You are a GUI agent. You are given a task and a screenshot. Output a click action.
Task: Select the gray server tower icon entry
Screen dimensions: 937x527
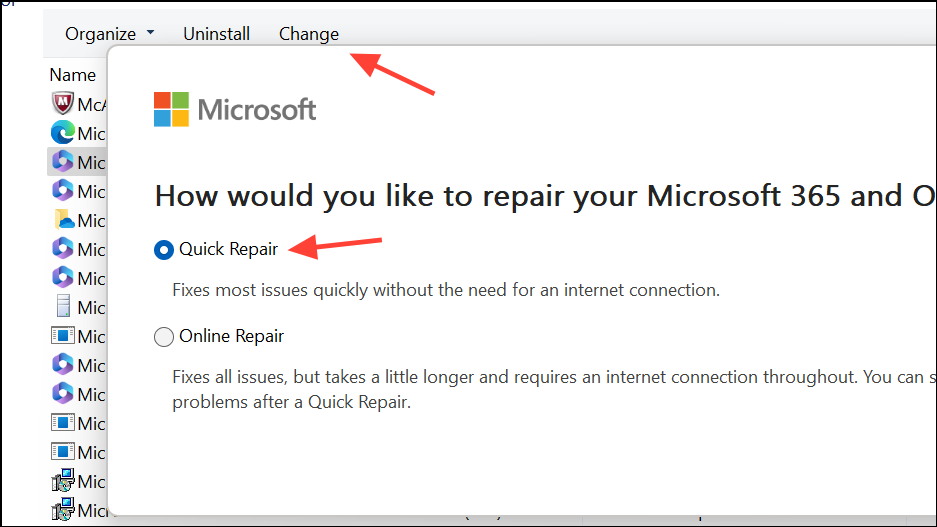[x=63, y=307]
